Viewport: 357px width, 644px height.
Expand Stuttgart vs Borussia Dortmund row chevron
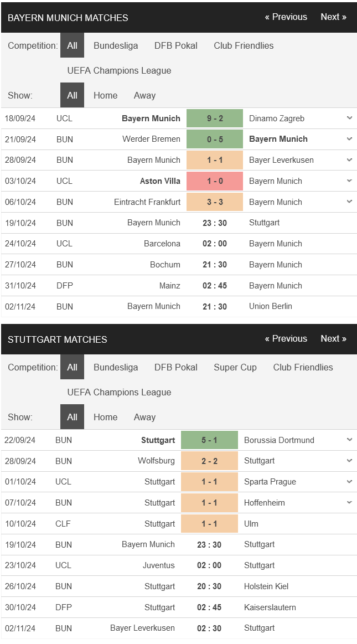349,440
